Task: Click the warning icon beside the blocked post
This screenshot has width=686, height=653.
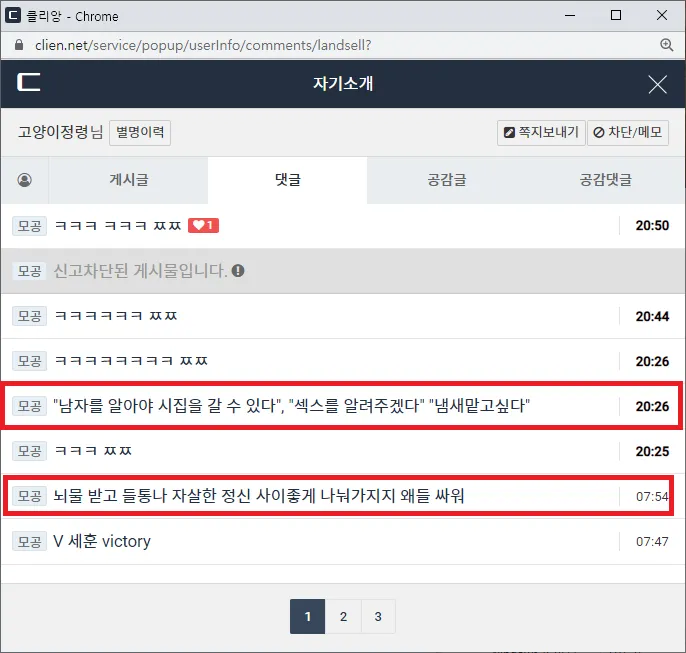Action: point(238,271)
